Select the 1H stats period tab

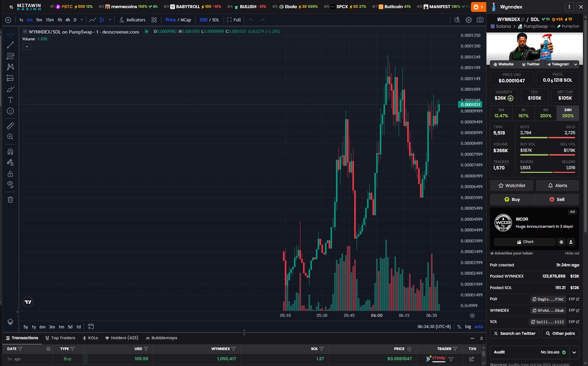(x=523, y=113)
